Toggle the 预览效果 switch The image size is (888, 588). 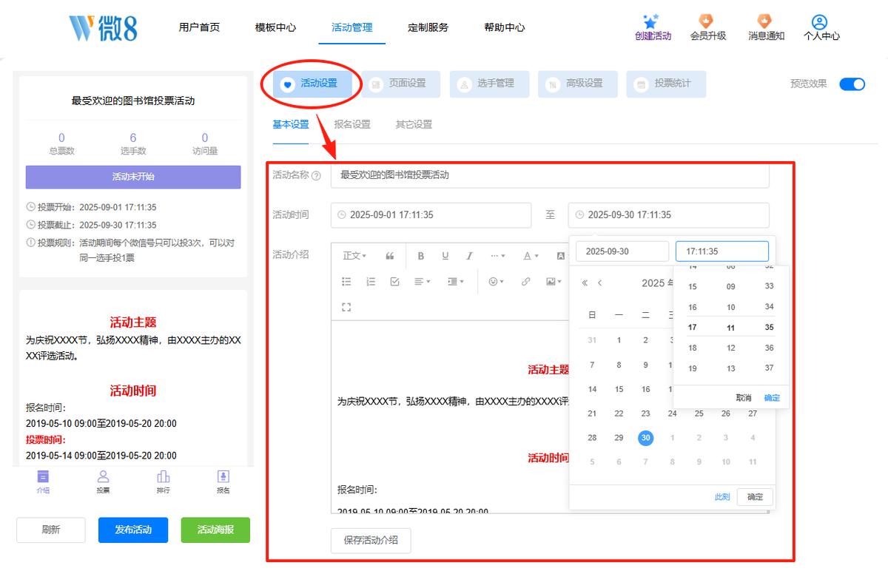point(852,84)
